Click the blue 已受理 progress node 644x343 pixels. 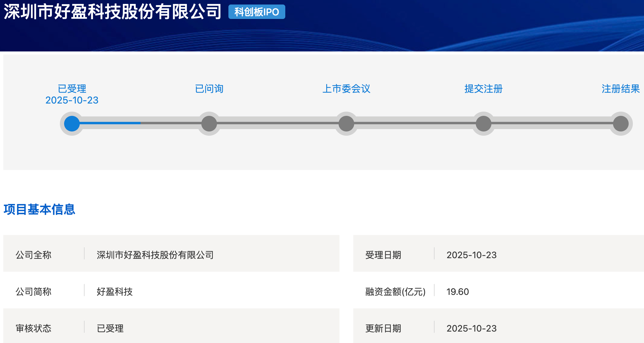(x=72, y=124)
